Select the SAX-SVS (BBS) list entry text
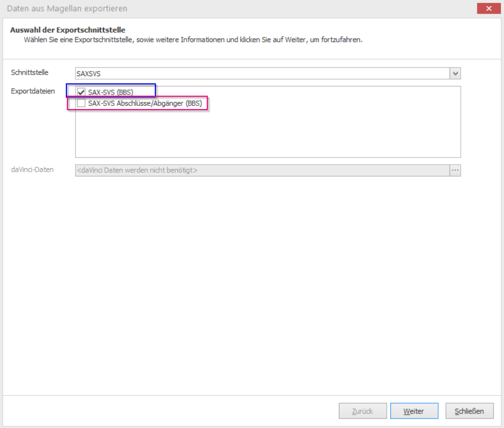The height and width of the screenshot is (428, 504). [x=111, y=92]
